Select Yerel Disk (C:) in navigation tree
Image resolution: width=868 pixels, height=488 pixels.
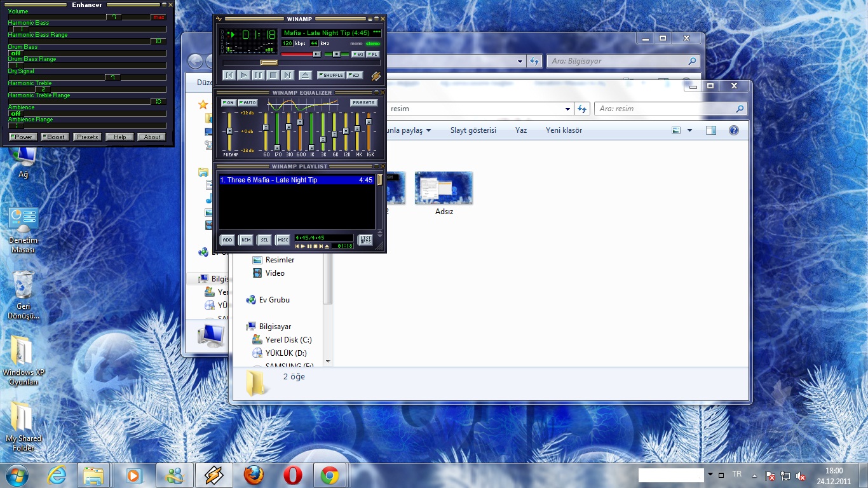tap(282, 340)
